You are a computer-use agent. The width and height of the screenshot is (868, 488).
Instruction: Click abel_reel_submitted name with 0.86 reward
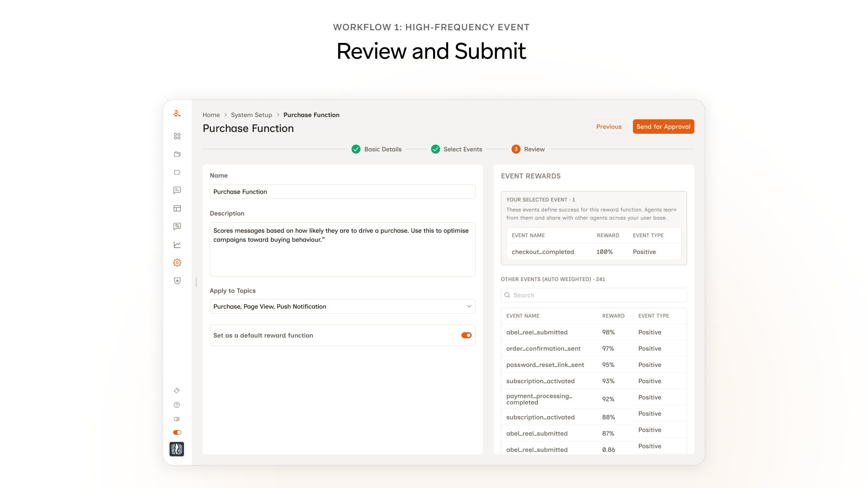click(x=537, y=450)
